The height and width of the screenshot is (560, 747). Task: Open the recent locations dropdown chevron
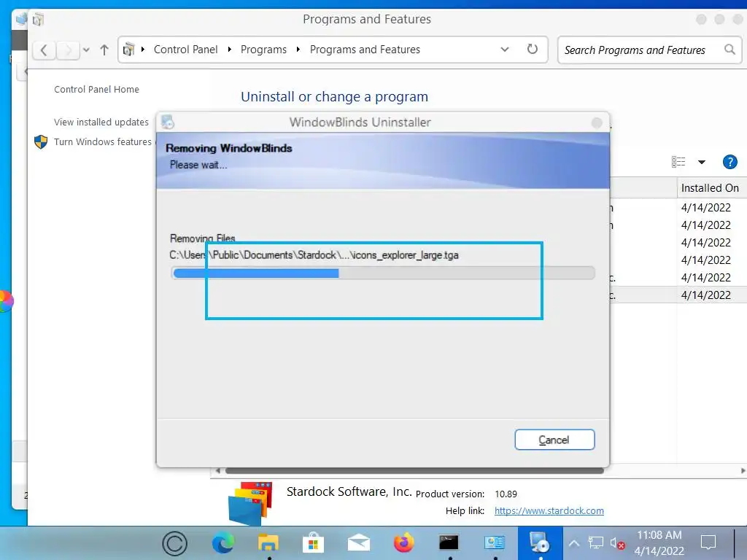pos(86,50)
